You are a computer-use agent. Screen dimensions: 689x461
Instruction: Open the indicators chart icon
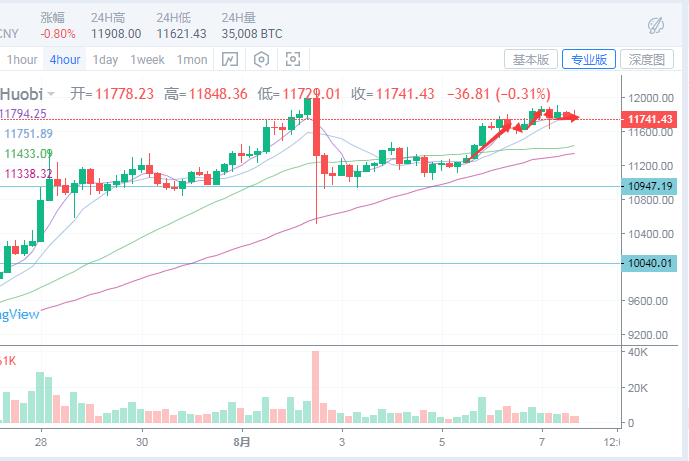231,59
